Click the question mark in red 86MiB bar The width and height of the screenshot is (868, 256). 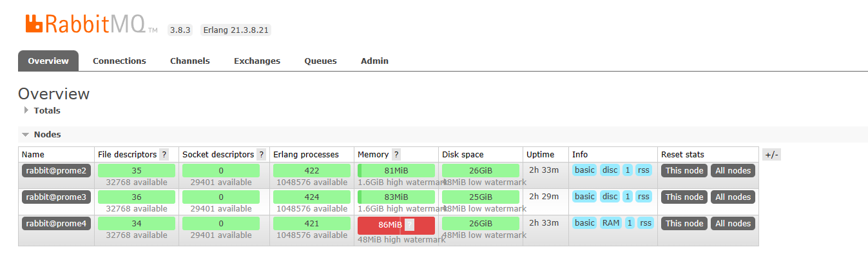410,225
